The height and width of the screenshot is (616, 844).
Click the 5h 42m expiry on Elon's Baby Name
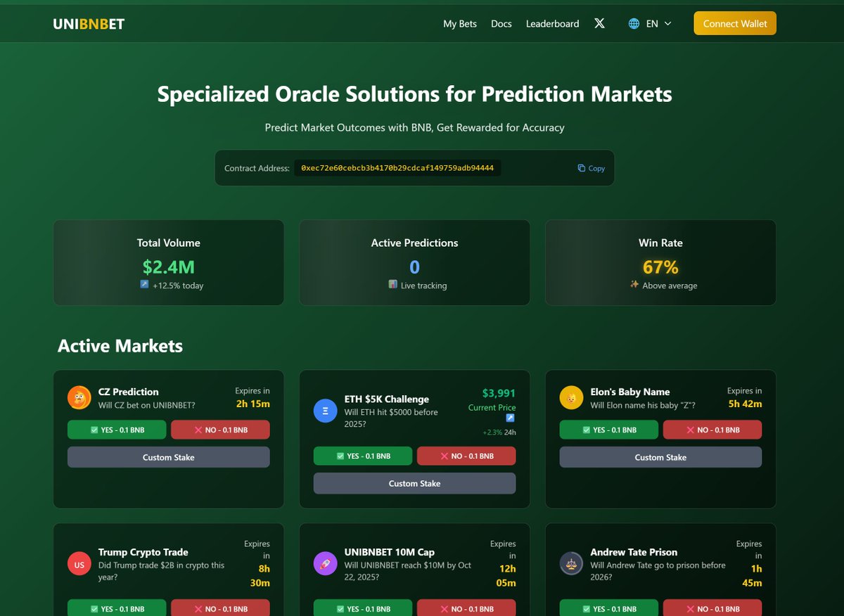[x=745, y=404]
